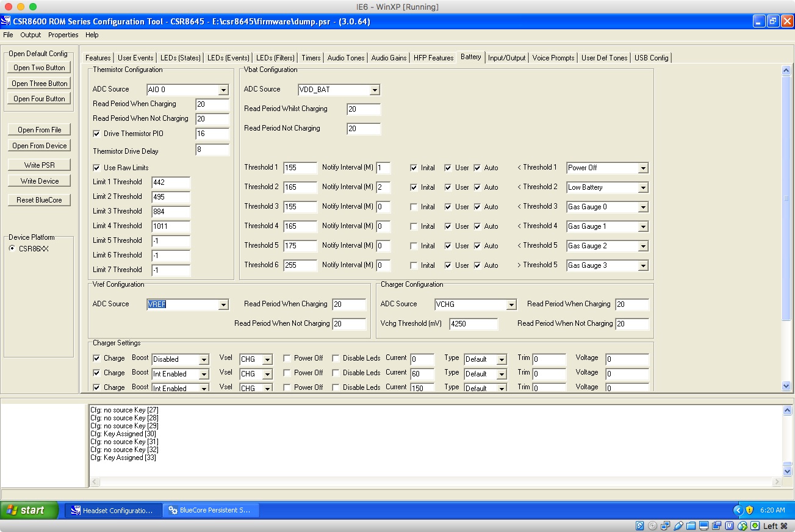The image size is (795, 532).
Task: Click the VirtualBox hard disk activity icon
Action: click(x=640, y=525)
